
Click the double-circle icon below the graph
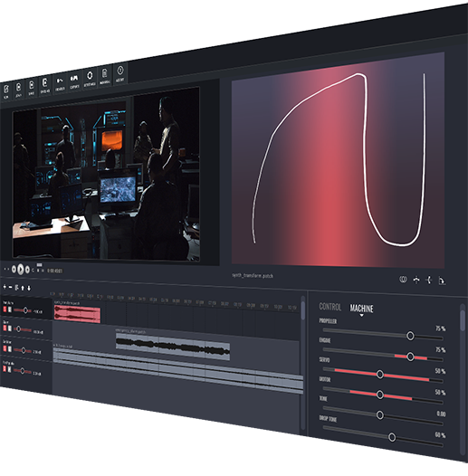tap(403, 280)
